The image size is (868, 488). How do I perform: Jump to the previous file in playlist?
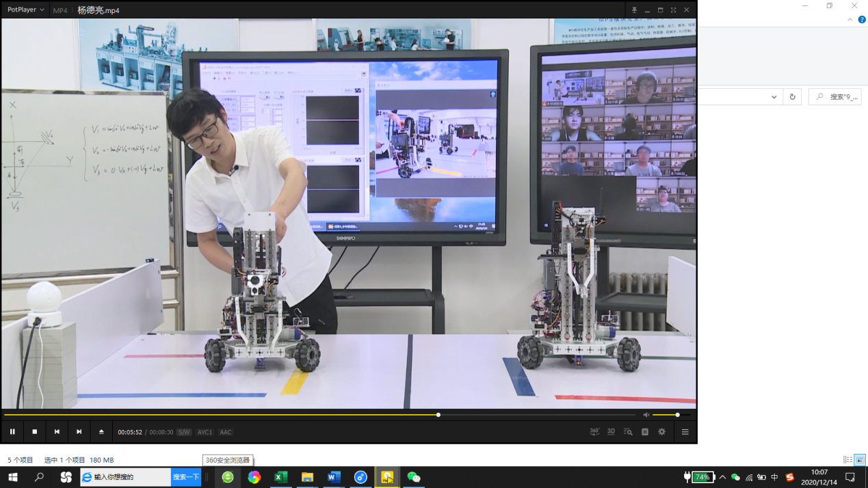(57, 432)
